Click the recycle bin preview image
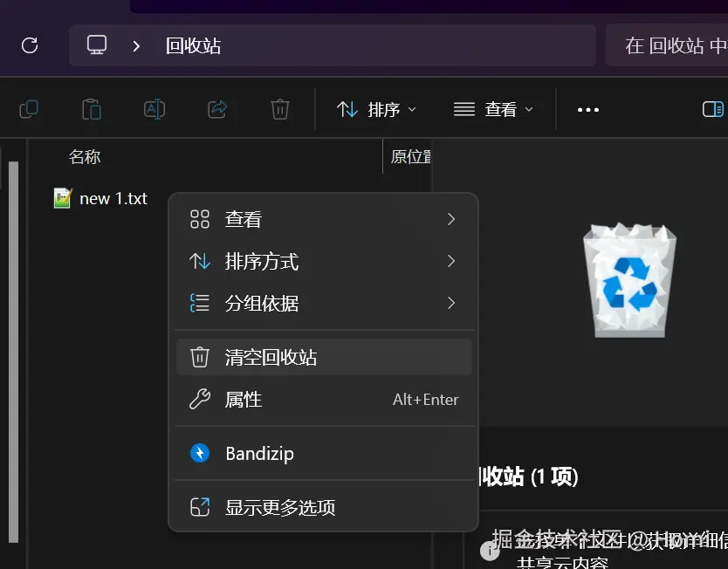The image size is (728, 569). coord(629,280)
